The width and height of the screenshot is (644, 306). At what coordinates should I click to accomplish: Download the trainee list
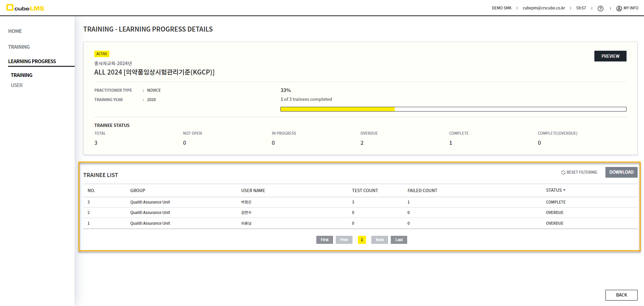coord(621,172)
